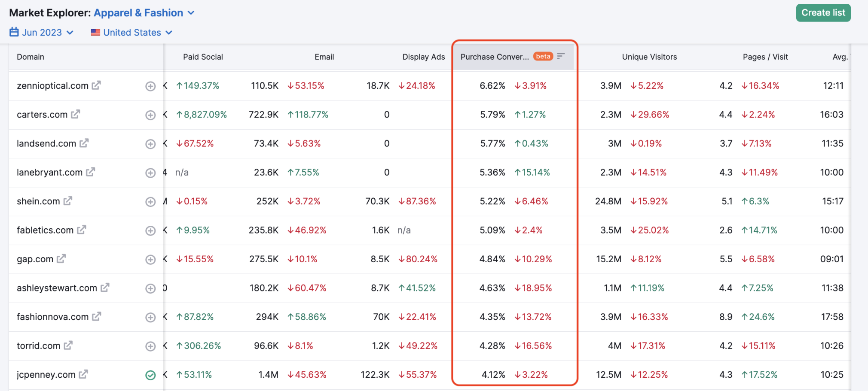This screenshot has height=391, width=868.
Task: Open external link icon for lanebryant.com
Action: tap(91, 172)
